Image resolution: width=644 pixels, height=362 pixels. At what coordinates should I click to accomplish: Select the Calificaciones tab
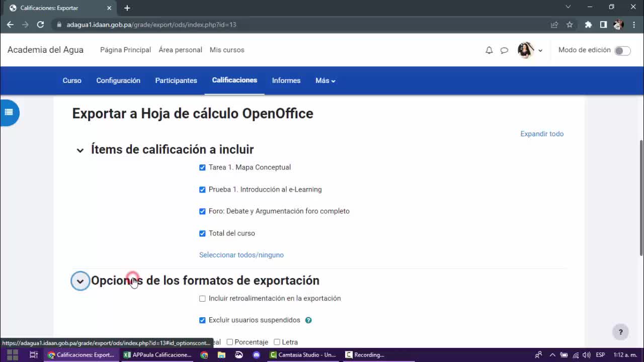point(234,80)
